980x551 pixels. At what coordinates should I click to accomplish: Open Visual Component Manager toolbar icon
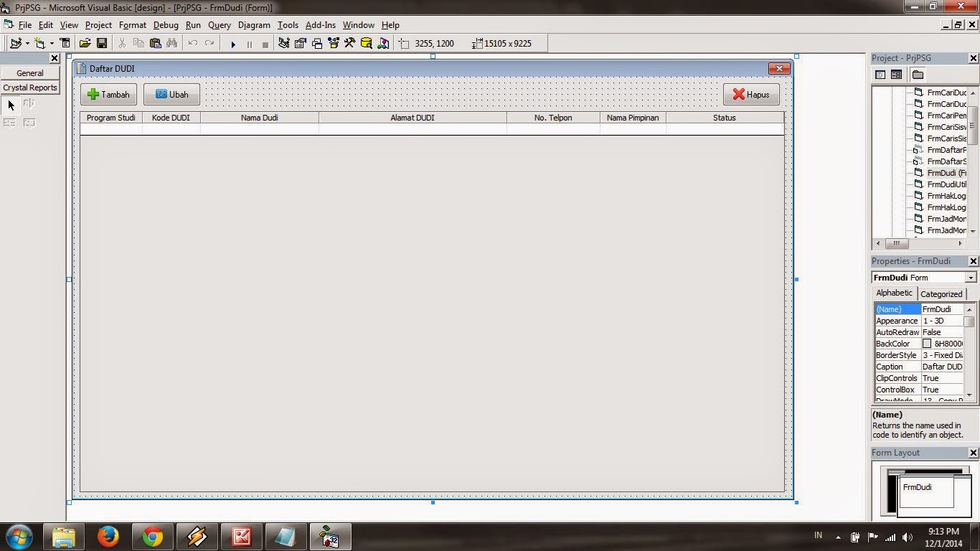pos(383,43)
